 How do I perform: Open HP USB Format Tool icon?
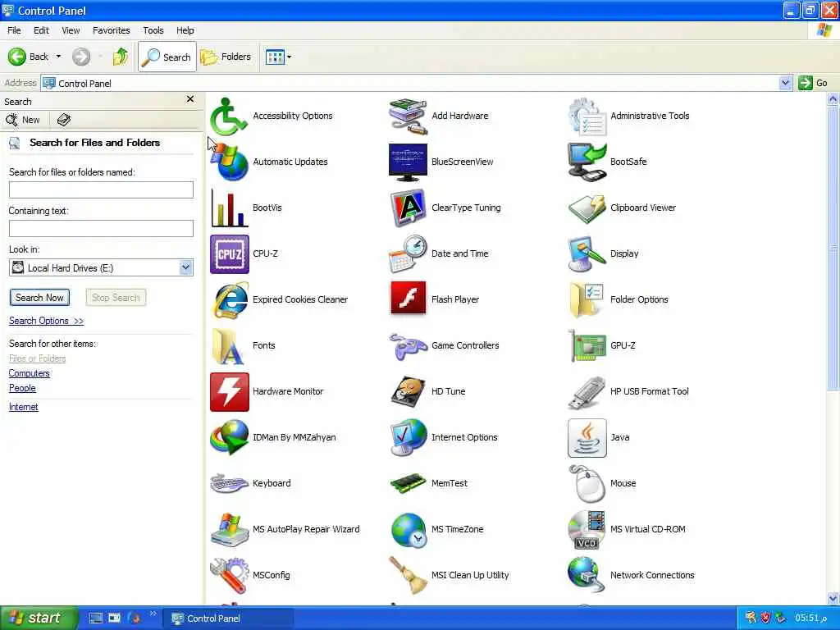[587, 391]
